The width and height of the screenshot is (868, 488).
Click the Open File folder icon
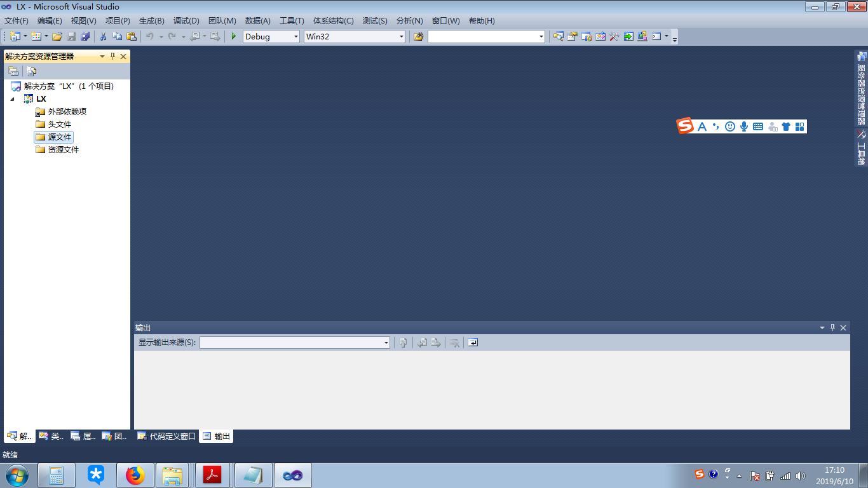[x=57, y=36]
